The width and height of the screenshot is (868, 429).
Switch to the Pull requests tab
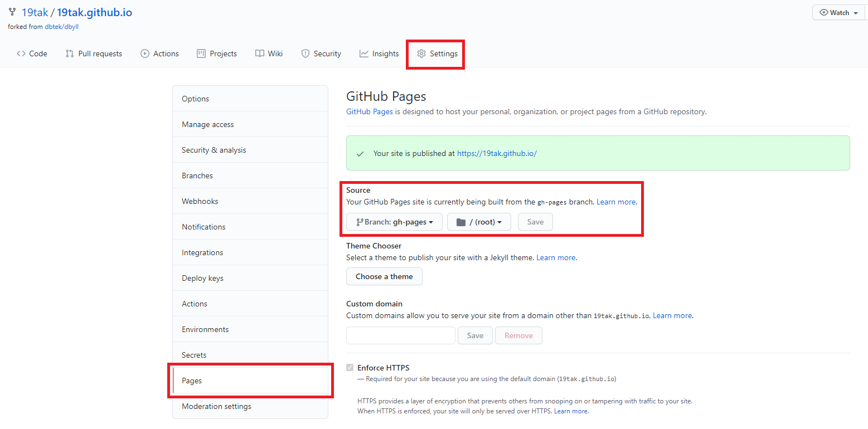point(94,53)
